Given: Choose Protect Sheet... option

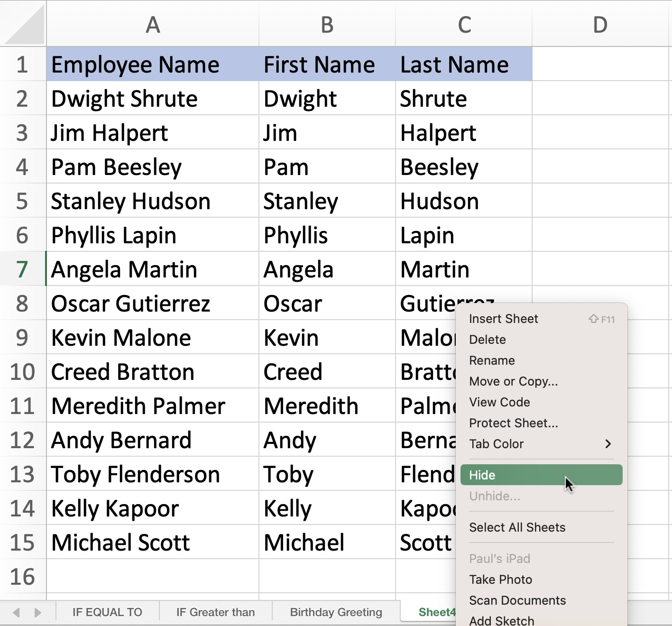Looking at the screenshot, I should [541, 423].
